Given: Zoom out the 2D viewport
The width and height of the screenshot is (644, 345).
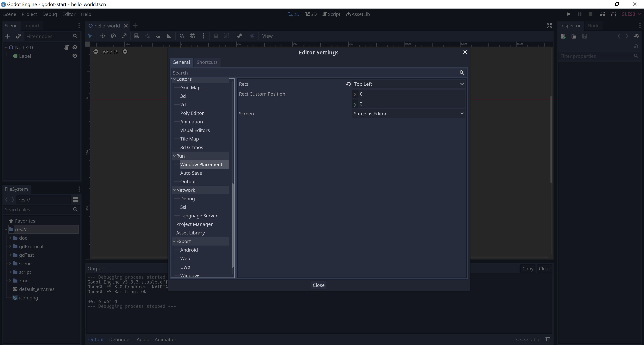Looking at the screenshot, I should (x=96, y=52).
